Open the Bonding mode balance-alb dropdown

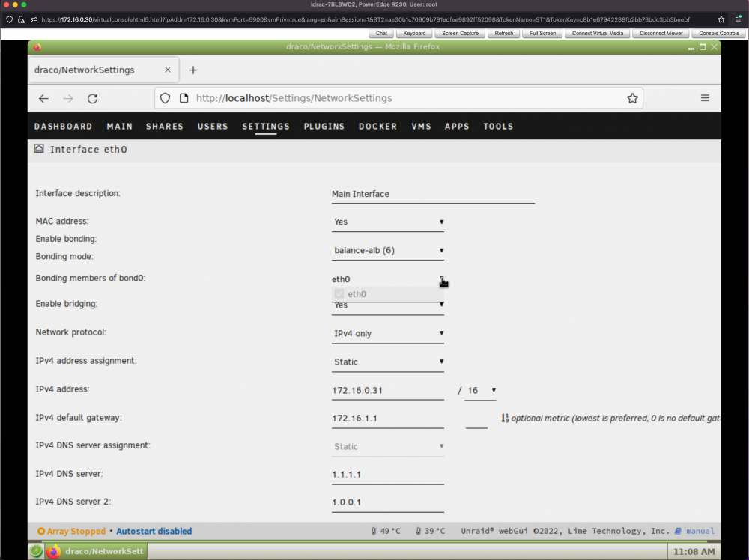point(387,251)
